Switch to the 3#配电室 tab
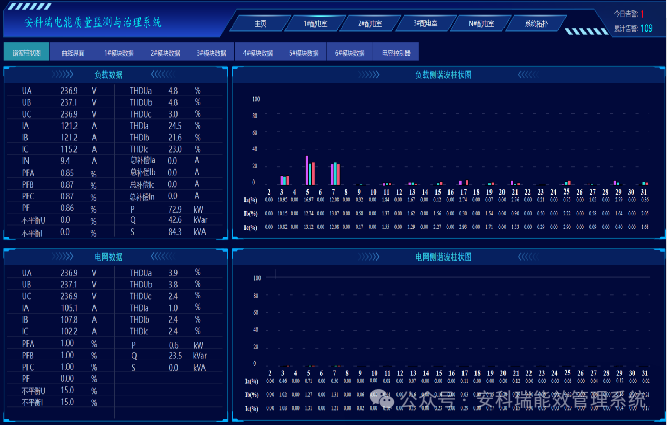 tap(425, 23)
